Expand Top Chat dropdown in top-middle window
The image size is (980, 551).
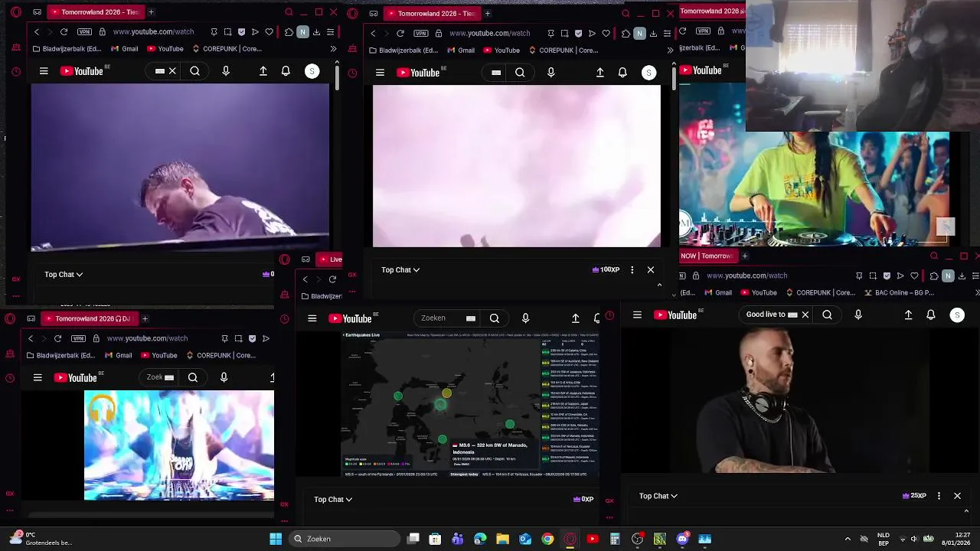click(400, 269)
